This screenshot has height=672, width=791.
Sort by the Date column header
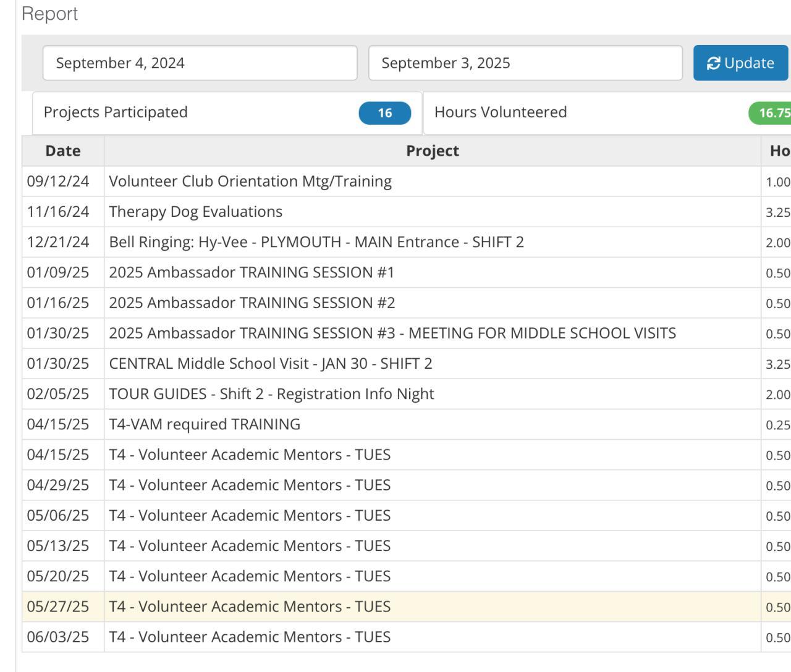click(63, 151)
